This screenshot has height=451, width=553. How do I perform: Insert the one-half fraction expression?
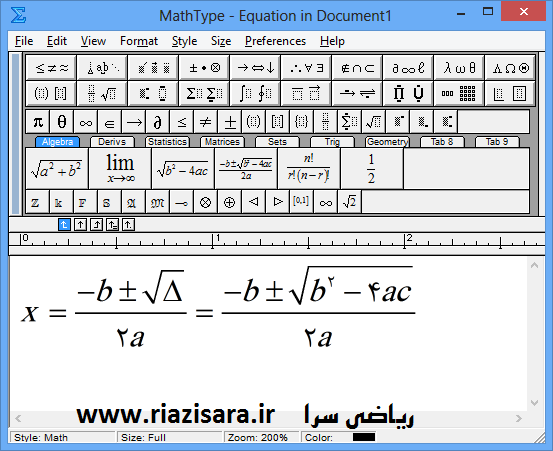click(x=372, y=169)
